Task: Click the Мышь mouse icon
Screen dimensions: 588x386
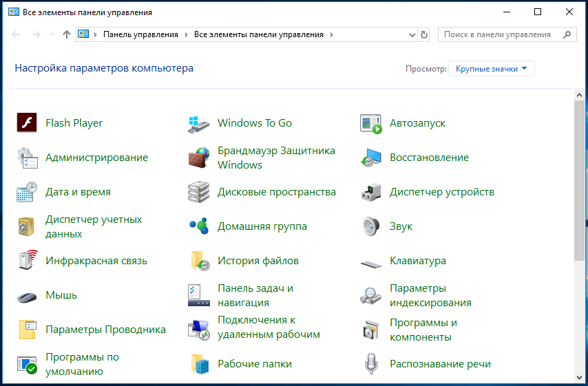Action: pos(27,297)
